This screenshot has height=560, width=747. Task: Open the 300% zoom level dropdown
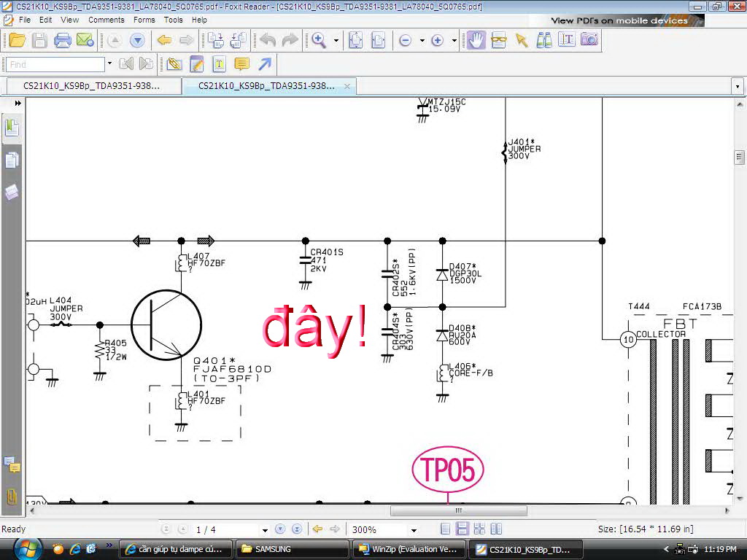tap(414, 529)
